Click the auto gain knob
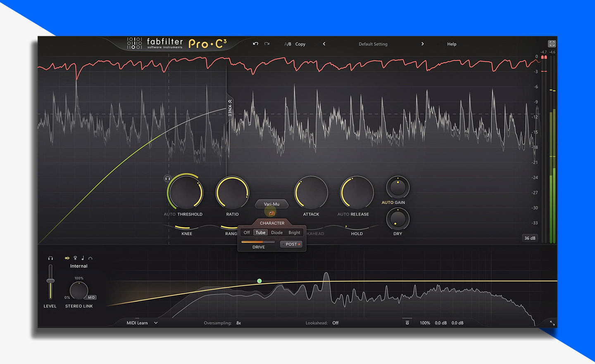Image resolution: width=595 pixels, height=364 pixels. (398, 187)
